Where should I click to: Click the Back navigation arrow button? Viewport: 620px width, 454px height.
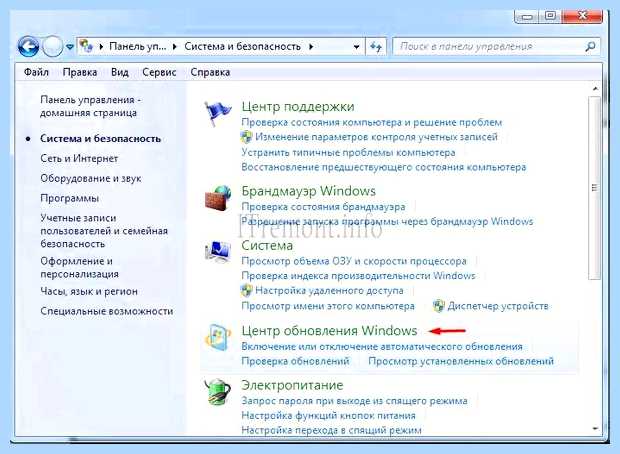click(x=28, y=47)
